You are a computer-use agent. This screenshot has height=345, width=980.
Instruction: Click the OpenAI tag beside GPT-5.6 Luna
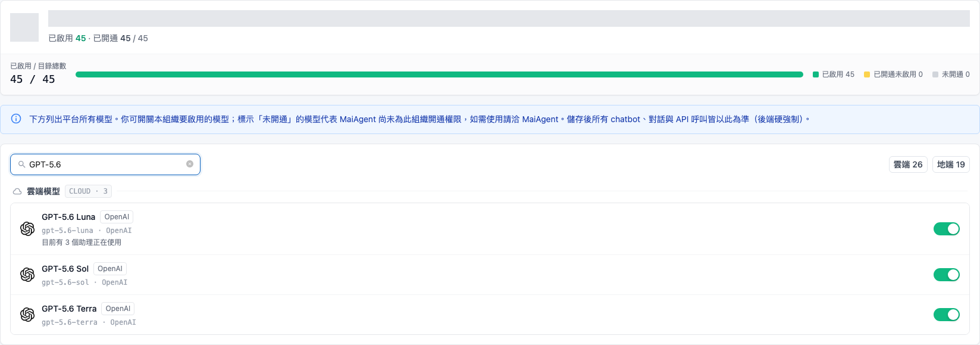tap(117, 217)
